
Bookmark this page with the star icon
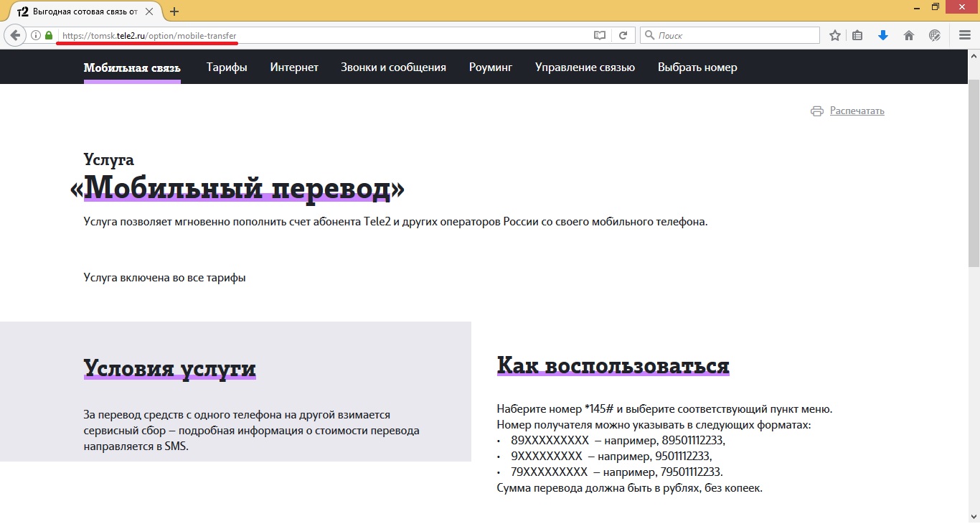(x=834, y=34)
